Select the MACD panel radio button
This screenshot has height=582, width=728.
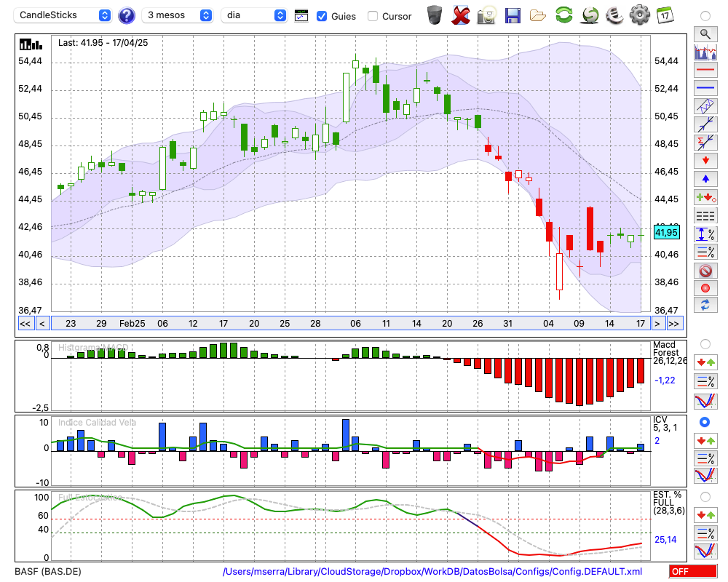tap(705, 344)
